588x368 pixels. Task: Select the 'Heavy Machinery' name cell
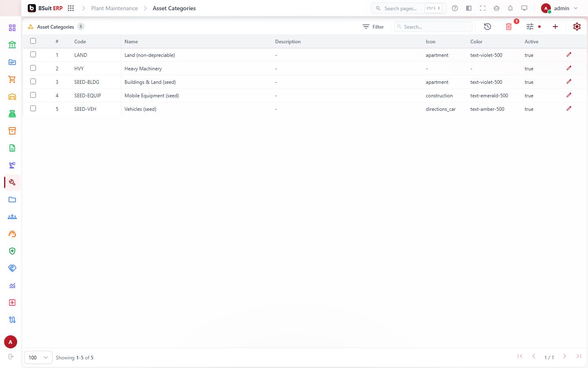143,69
